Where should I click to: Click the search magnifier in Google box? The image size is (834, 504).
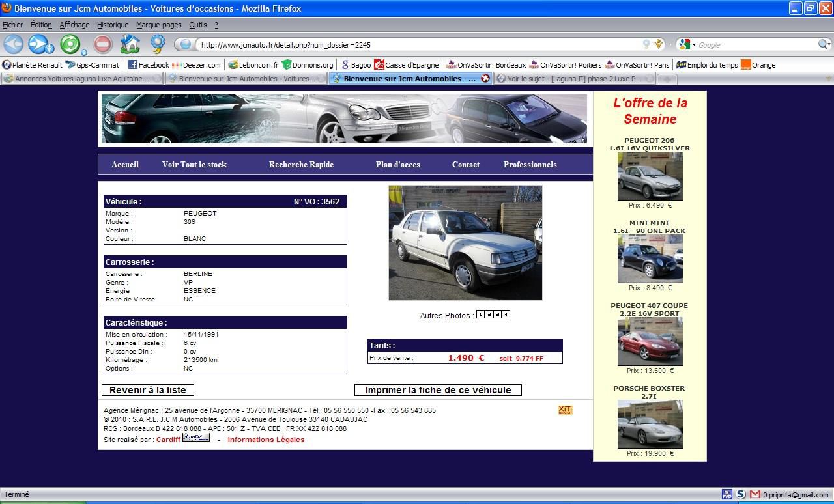(824, 44)
